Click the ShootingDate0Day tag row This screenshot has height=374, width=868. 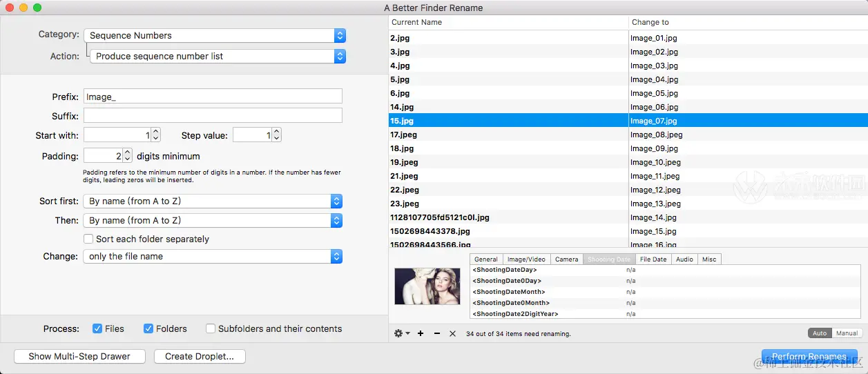[x=666, y=281]
